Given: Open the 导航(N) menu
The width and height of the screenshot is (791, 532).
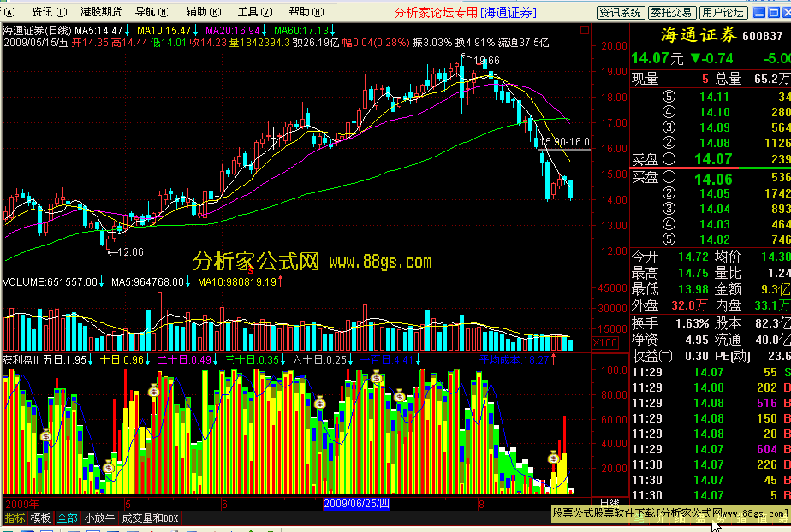Looking at the screenshot, I should (153, 12).
